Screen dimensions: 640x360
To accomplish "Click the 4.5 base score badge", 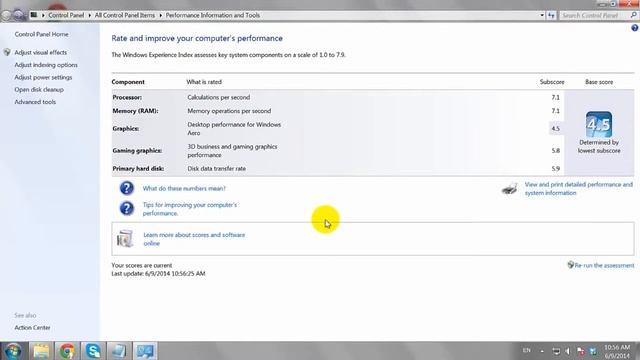I will pyautogui.click(x=599, y=124).
